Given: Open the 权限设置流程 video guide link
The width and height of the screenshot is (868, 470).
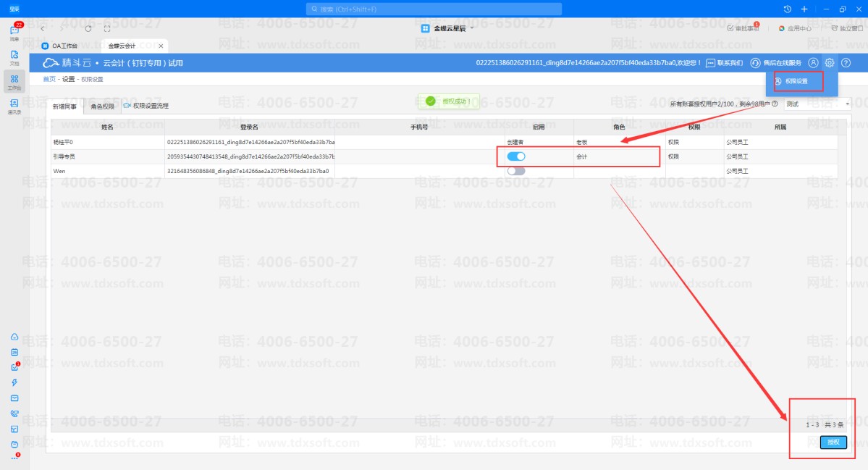Looking at the screenshot, I should 150,106.
